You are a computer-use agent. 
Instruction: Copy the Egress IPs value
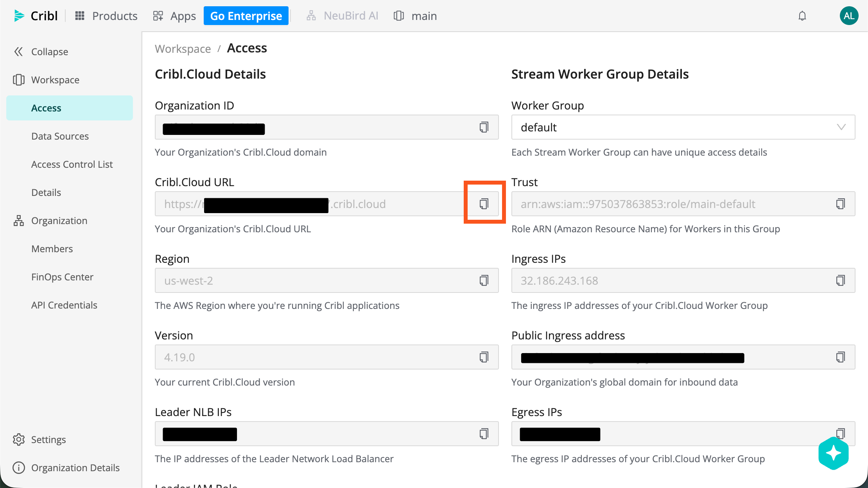pyautogui.click(x=841, y=433)
